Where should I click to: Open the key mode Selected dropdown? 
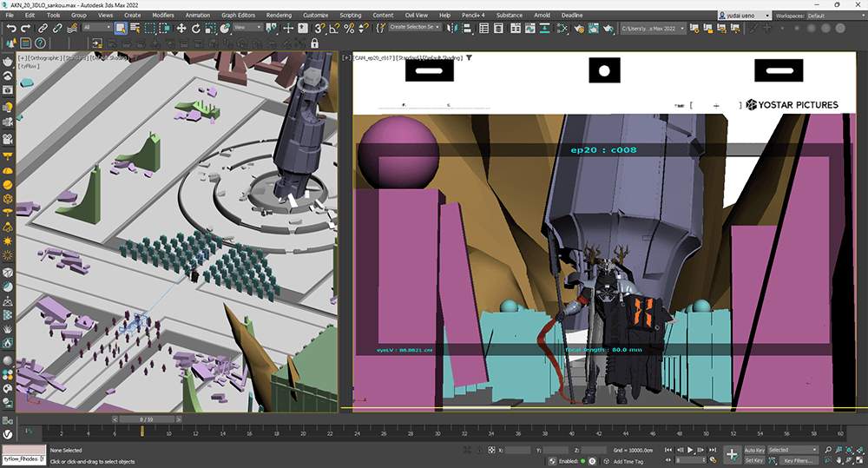coord(792,450)
